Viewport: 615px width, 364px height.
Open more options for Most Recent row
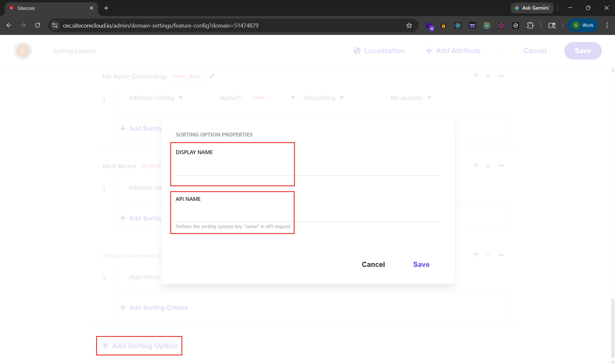click(501, 166)
